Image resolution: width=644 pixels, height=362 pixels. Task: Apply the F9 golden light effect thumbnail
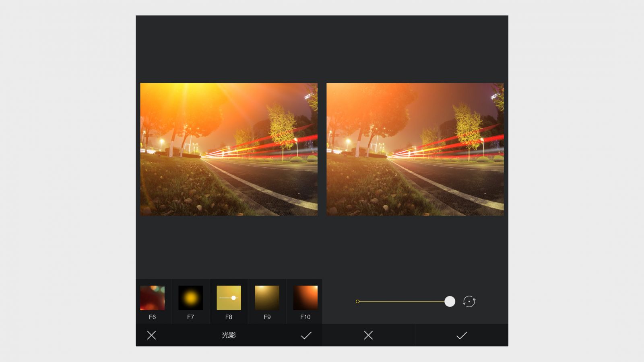(267, 298)
